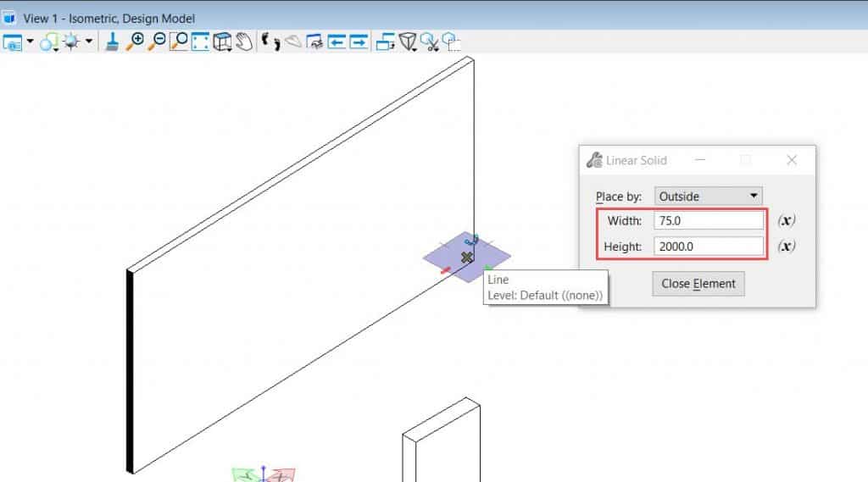Click the Width input field
This screenshot has height=482, width=868.
pyautogui.click(x=709, y=220)
